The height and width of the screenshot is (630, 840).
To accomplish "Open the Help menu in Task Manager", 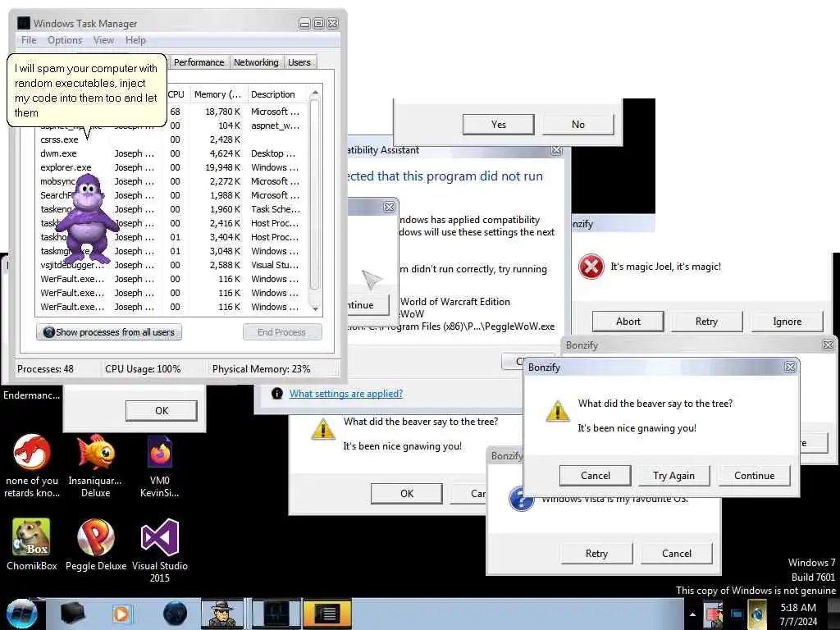I will [135, 40].
